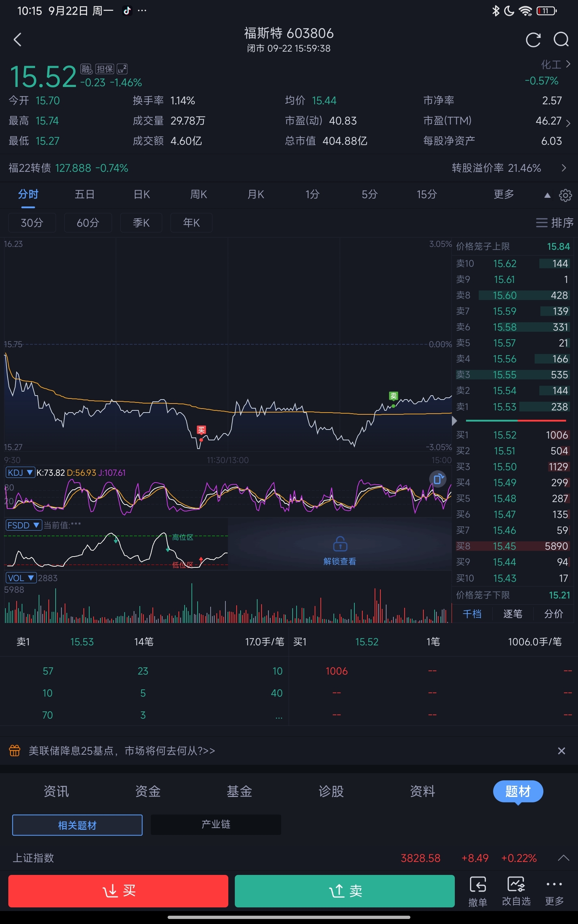Switch to 1分 chart tab
This screenshot has width=578, height=924.
312,194
